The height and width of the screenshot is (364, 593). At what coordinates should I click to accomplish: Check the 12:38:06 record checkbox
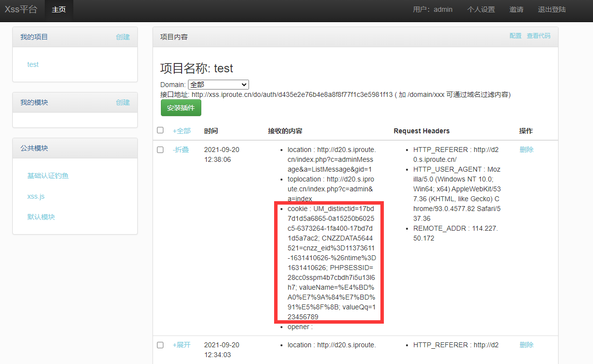point(160,150)
